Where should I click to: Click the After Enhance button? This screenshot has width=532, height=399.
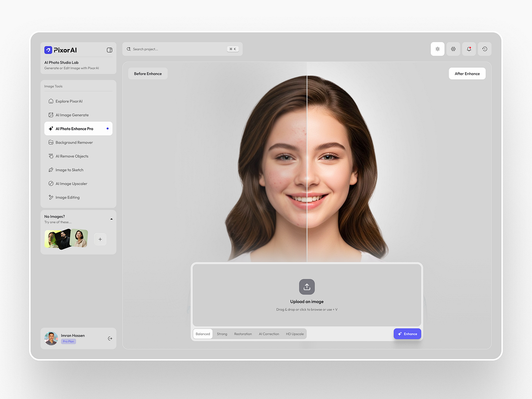pos(467,74)
